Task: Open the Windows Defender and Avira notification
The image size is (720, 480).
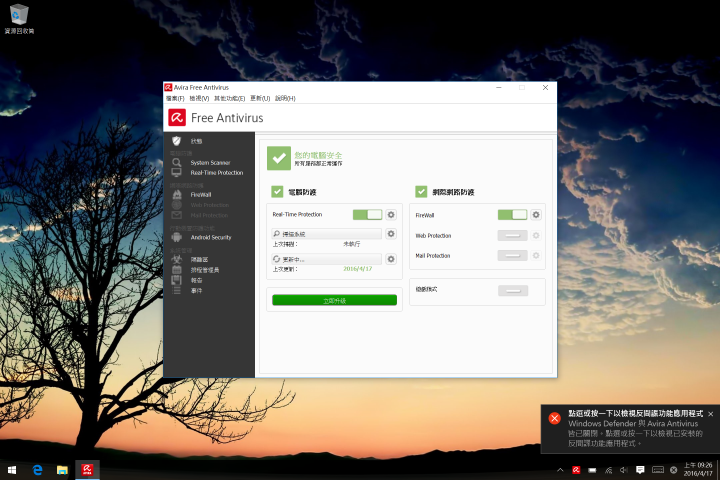Action: click(x=630, y=429)
